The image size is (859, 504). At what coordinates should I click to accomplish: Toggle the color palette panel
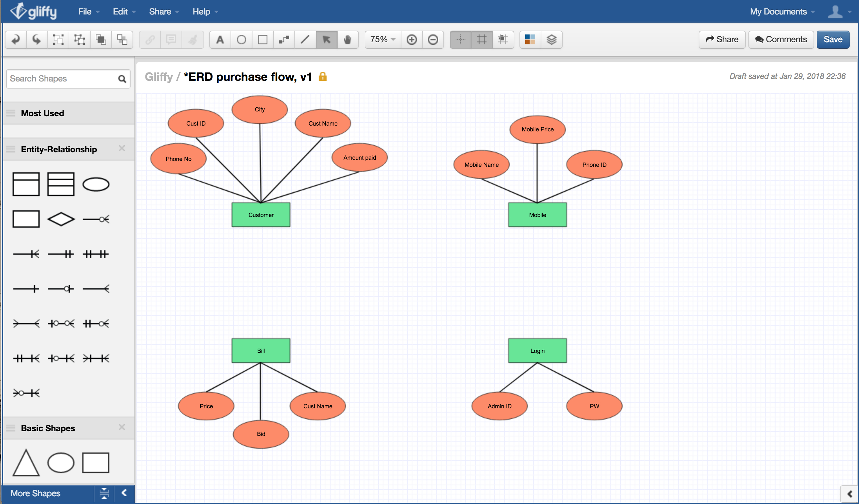[530, 40]
